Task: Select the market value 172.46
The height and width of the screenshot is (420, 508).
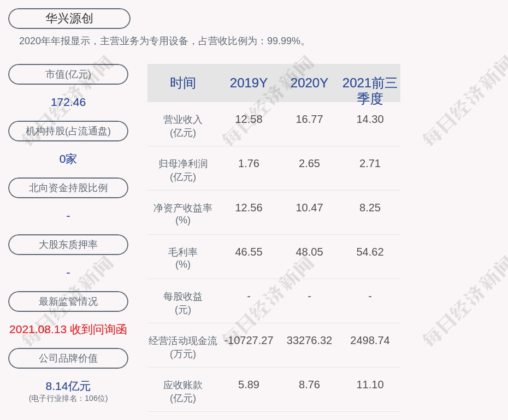Action: tap(68, 102)
